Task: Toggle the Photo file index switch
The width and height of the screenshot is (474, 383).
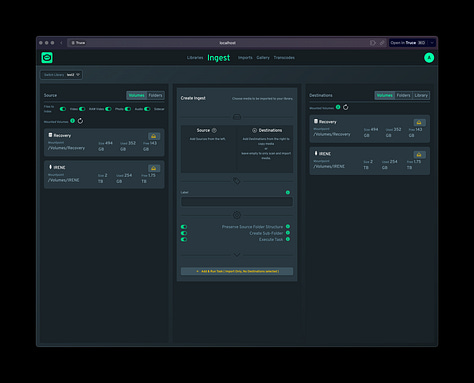Action: pyautogui.click(x=108, y=109)
